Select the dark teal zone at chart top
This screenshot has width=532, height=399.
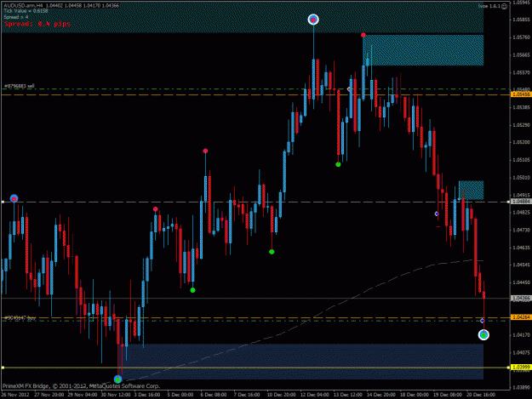pyautogui.click(x=243, y=18)
